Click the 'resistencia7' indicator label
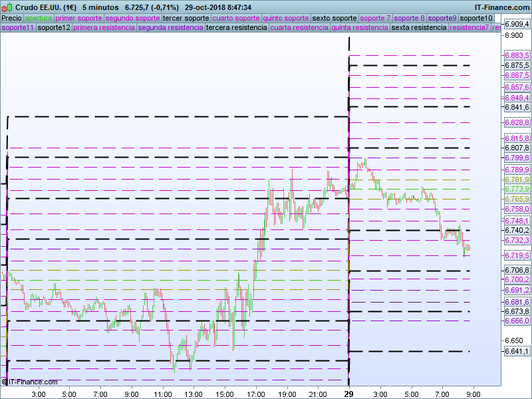Viewport: 532px width, 399px height. (469, 28)
